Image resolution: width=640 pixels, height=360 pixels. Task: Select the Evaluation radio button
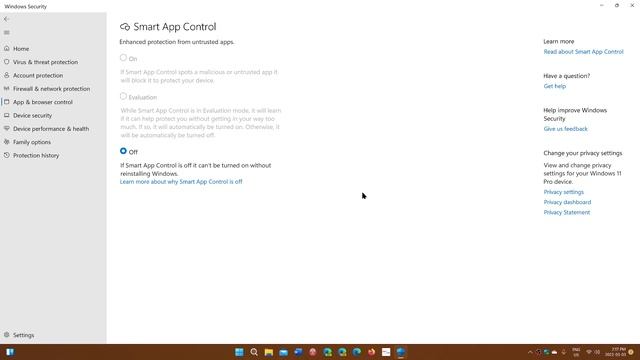coord(123,96)
